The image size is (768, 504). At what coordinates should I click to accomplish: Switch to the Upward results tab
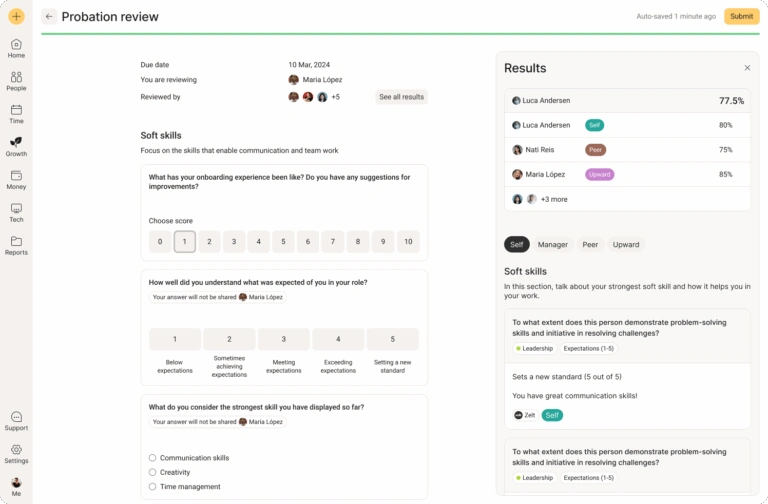click(x=625, y=244)
